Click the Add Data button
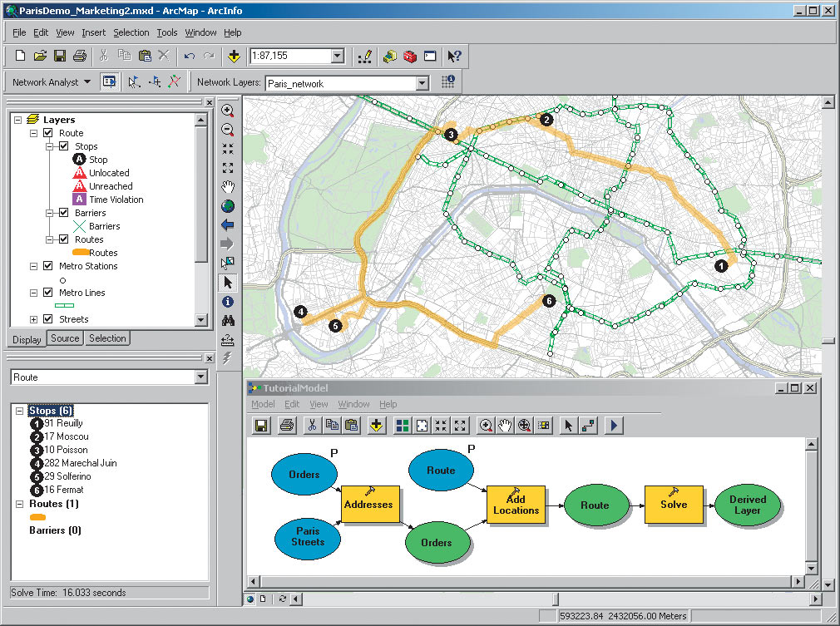 coord(234,57)
